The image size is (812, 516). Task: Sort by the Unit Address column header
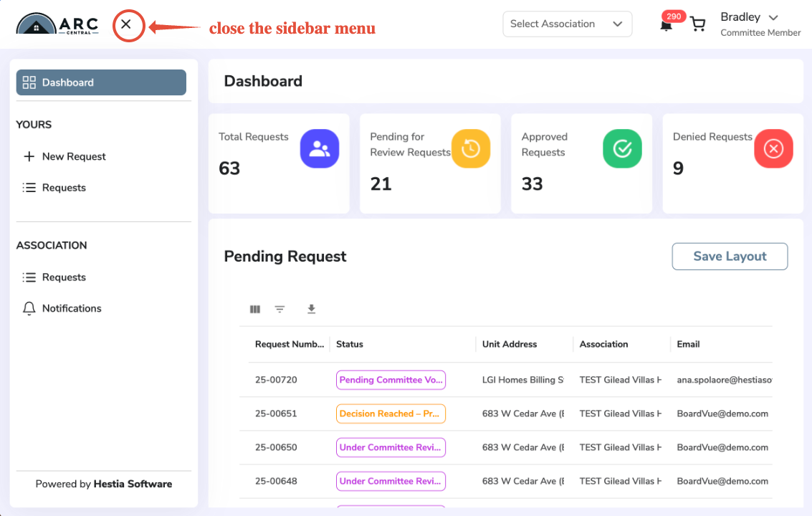[510, 344]
